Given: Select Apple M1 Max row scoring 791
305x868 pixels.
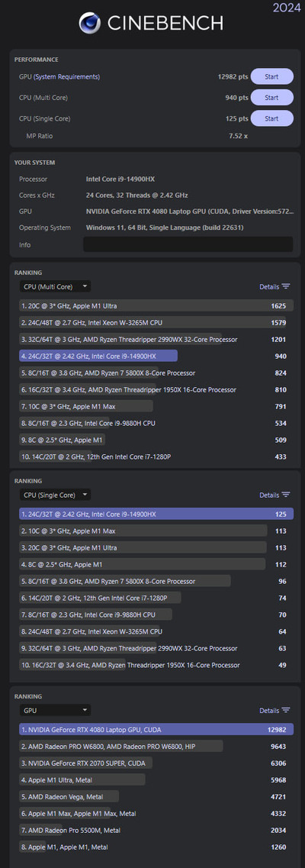Looking at the screenshot, I should point(156,406).
